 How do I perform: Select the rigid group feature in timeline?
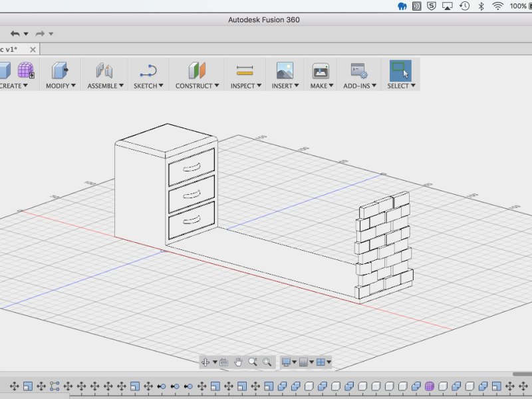(55, 386)
